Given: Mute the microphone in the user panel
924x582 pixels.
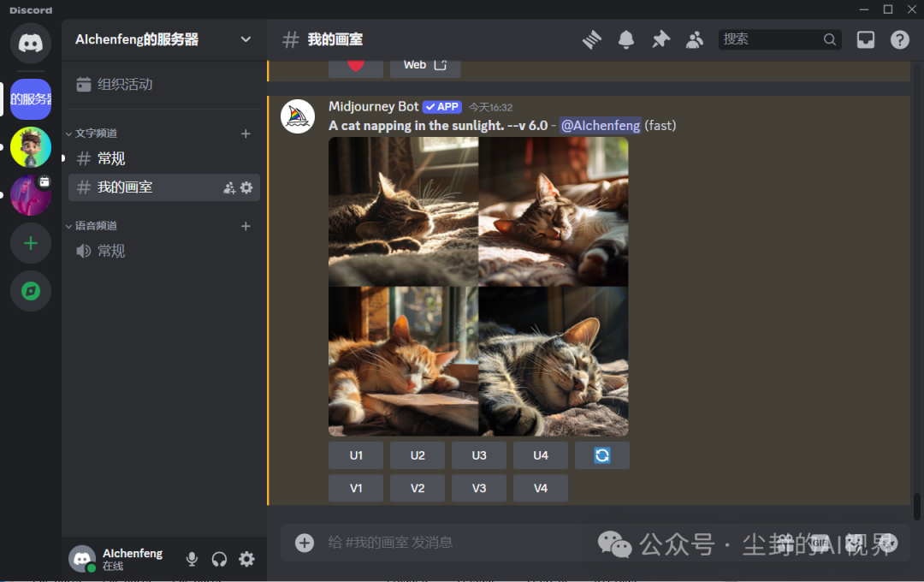Looking at the screenshot, I should (192, 559).
